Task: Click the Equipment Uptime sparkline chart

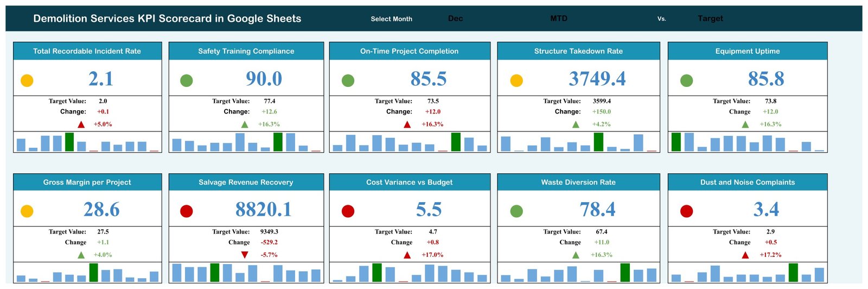Action: point(748,142)
